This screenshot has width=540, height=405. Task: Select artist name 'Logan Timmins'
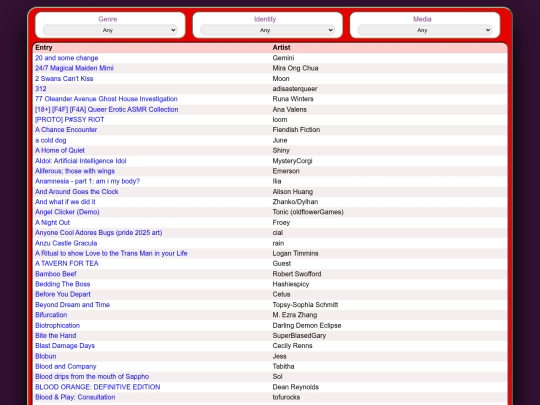pyautogui.click(x=295, y=253)
